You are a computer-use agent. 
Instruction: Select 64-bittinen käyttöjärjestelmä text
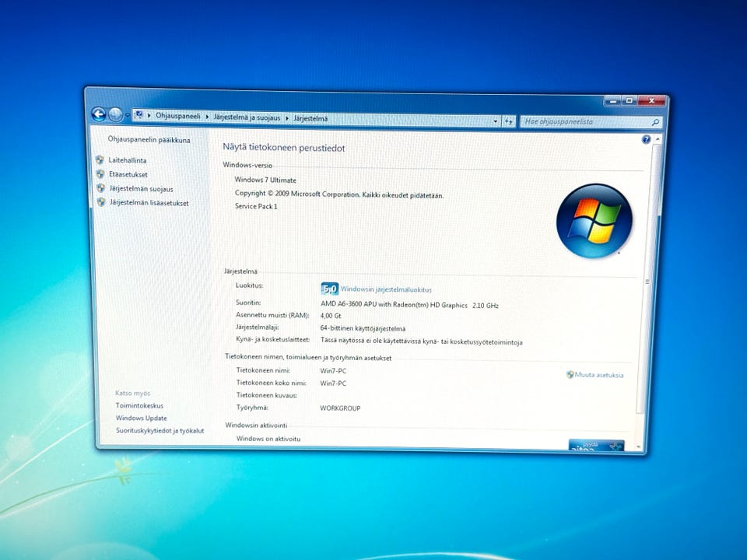363,328
